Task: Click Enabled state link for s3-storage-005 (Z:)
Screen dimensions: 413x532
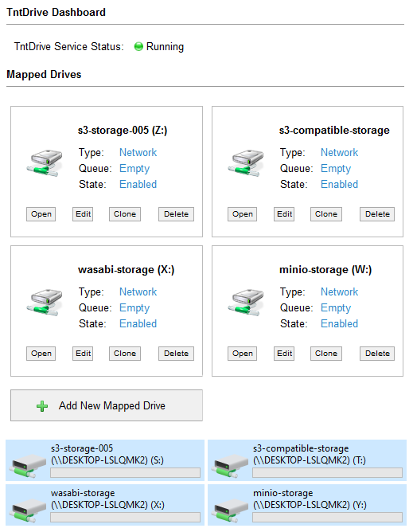Action: click(138, 184)
